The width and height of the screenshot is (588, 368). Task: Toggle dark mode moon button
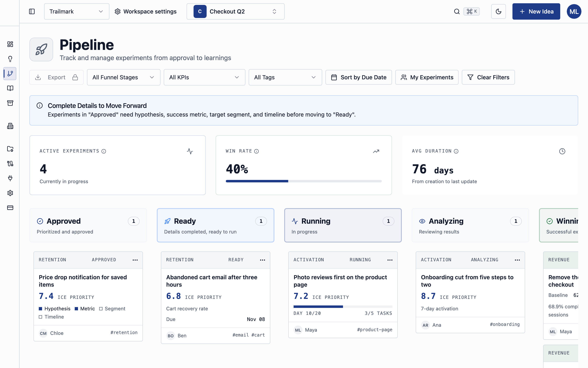(x=498, y=11)
